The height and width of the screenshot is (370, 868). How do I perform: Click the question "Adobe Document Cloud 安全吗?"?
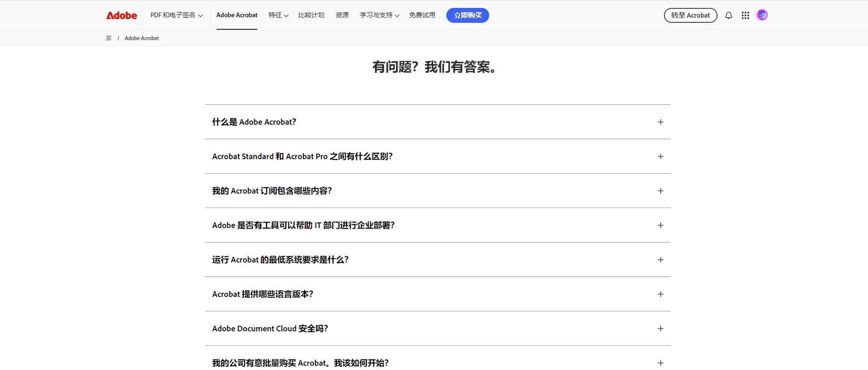tap(270, 329)
